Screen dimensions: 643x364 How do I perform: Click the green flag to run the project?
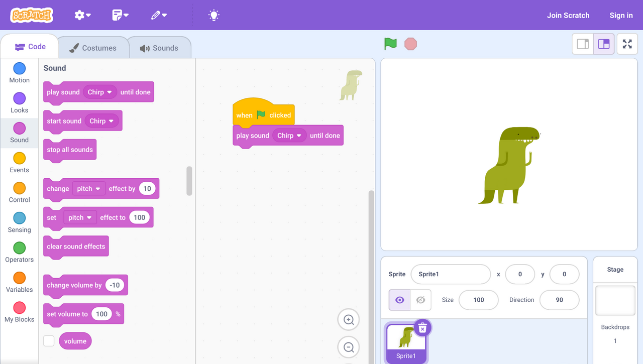(x=390, y=44)
